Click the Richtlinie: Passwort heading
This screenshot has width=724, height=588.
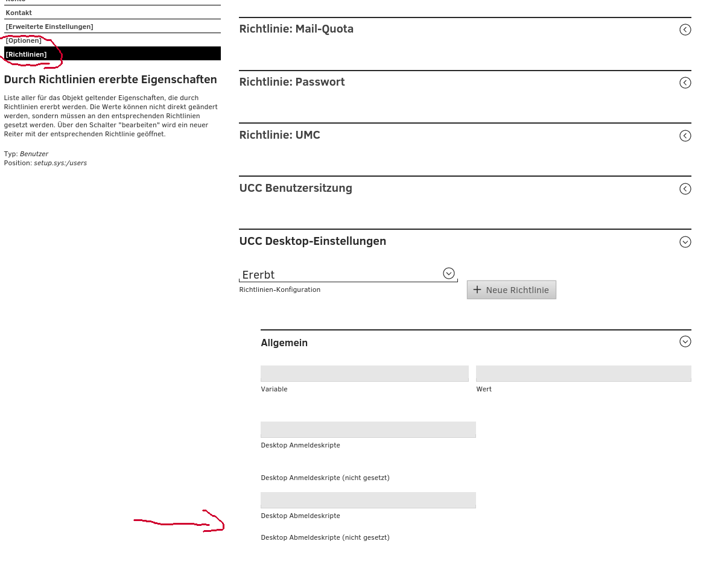click(x=292, y=82)
